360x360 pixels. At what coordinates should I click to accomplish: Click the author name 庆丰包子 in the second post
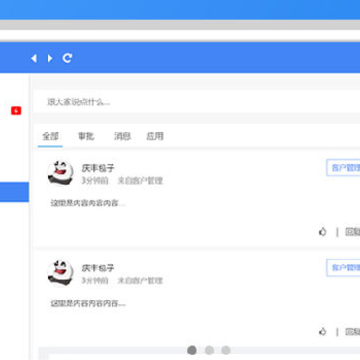pyautogui.click(x=98, y=268)
